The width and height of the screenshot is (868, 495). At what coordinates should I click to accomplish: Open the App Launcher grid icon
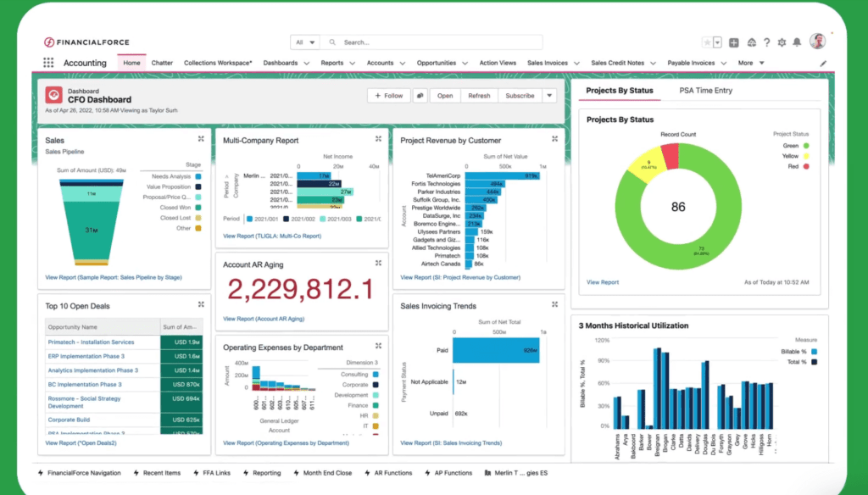48,63
